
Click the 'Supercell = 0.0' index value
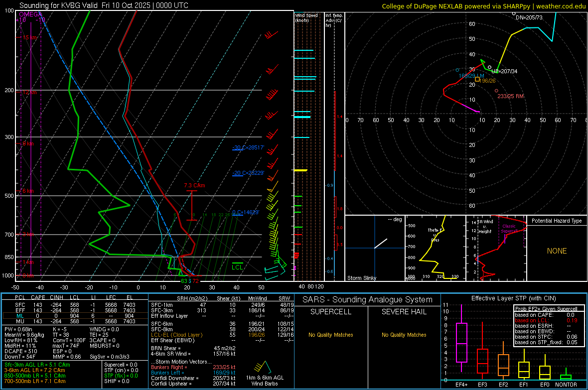coord(121,365)
